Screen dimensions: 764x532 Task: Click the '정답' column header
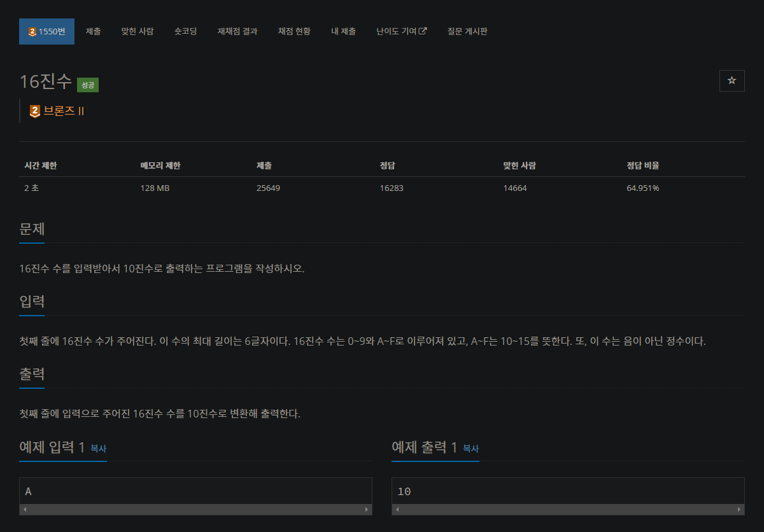(x=388, y=165)
